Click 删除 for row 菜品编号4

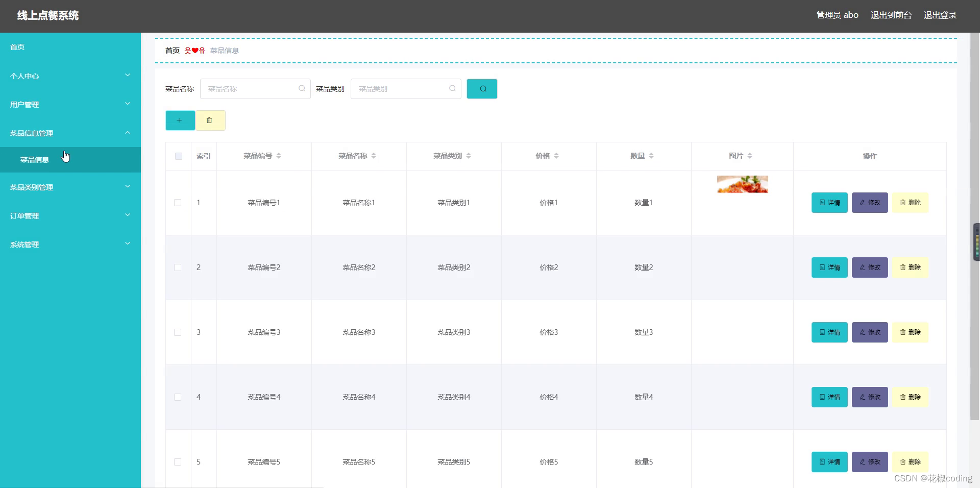click(x=910, y=397)
